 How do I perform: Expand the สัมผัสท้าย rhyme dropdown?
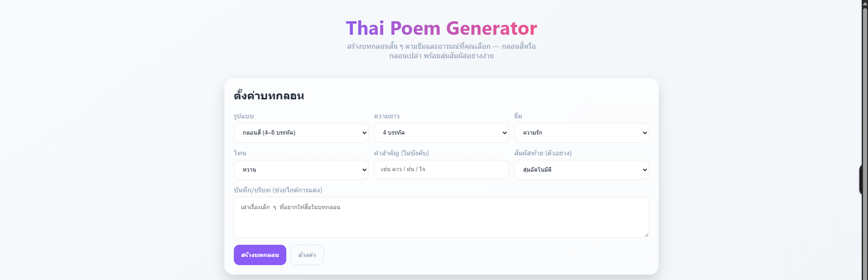581,170
